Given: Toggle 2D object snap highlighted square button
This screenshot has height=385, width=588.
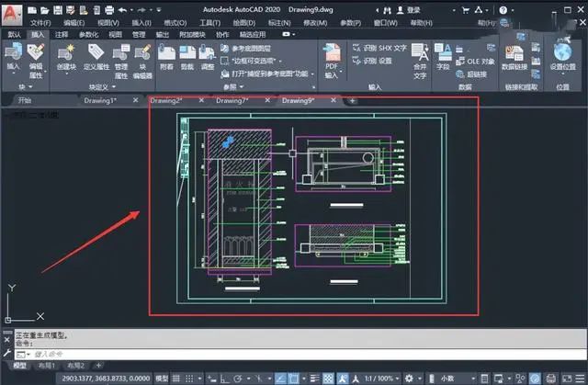Looking at the screenshot, I should click(x=294, y=379).
